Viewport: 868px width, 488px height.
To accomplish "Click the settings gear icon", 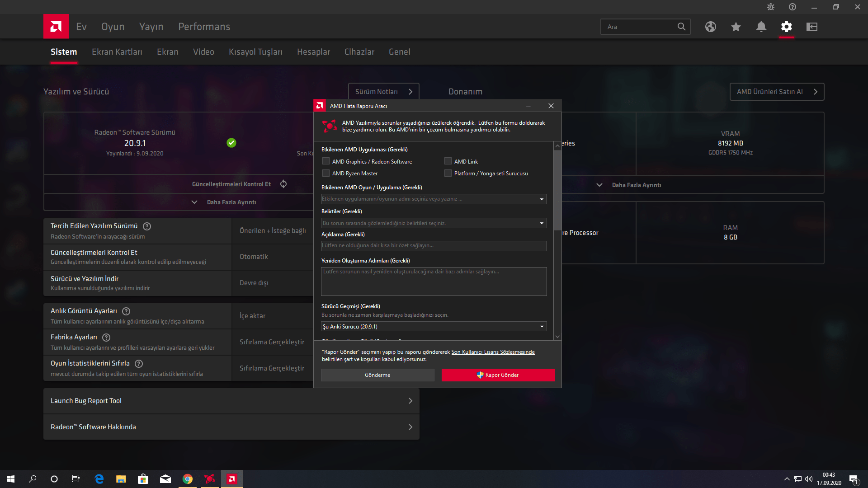I will 786,27.
